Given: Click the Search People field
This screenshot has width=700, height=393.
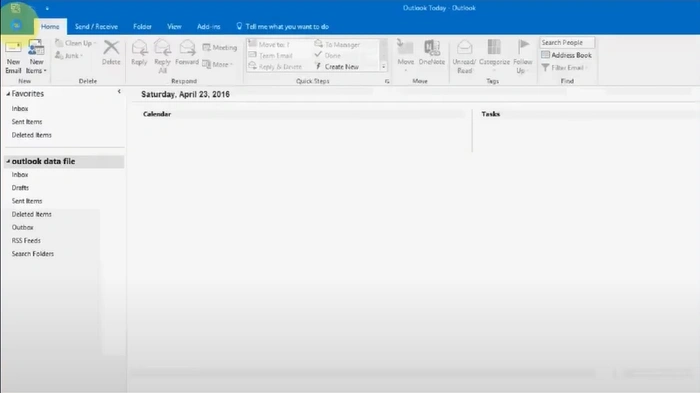Looking at the screenshot, I should (x=567, y=42).
